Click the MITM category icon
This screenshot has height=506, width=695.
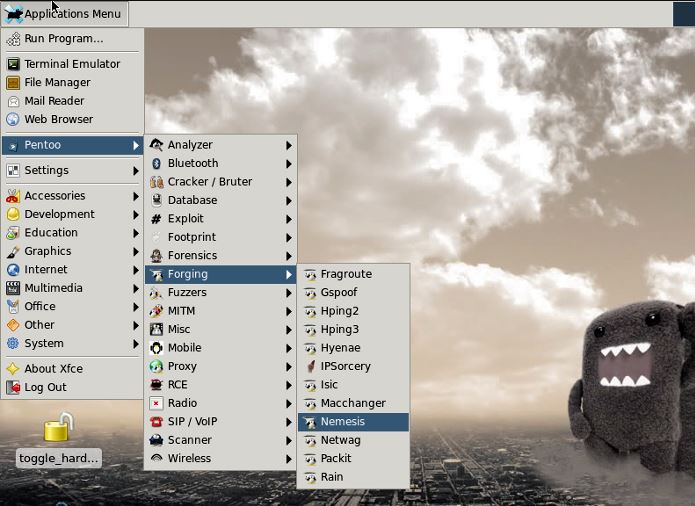pos(156,311)
